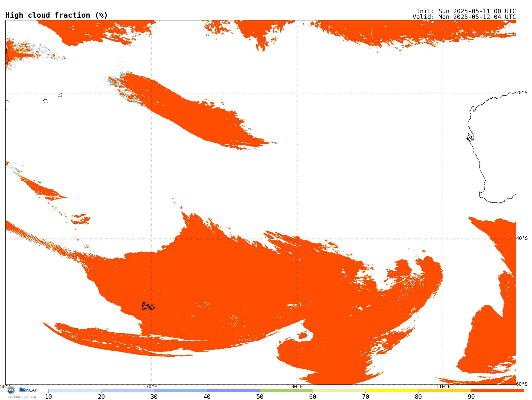The width and height of the screenshot is (532, 400).
Task: Click the Kerguelen Islands outline near 70°E
Action: click(x=149, y=306)
